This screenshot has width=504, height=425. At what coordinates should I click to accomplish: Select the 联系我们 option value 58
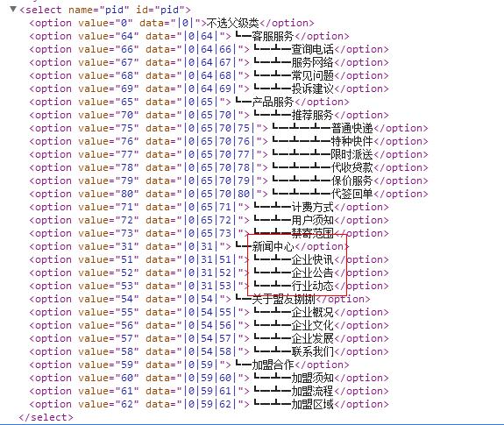[x=209, y=352]
